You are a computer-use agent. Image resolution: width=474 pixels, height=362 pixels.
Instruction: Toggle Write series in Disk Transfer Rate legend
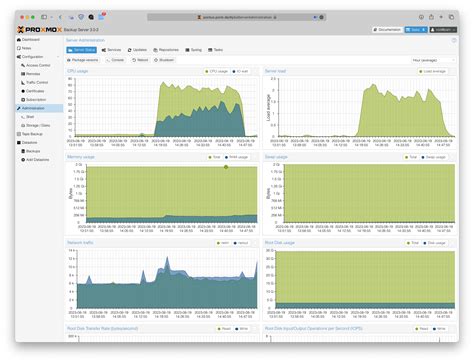[242, 329]
